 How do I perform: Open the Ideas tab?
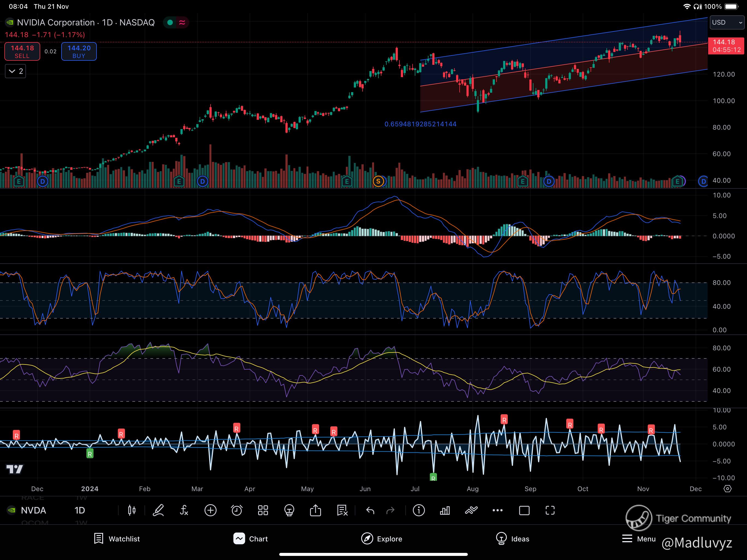(x=513, y=539)
